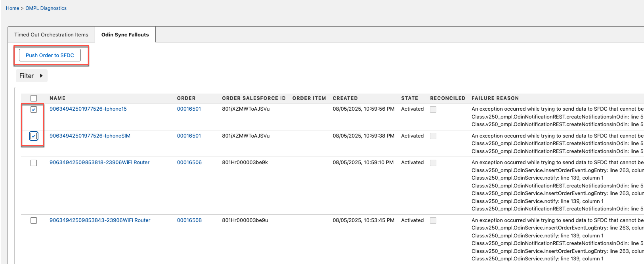Open order 00016508 link
The width and height of the screenshot is (644, 264).
tap(189, 220)
